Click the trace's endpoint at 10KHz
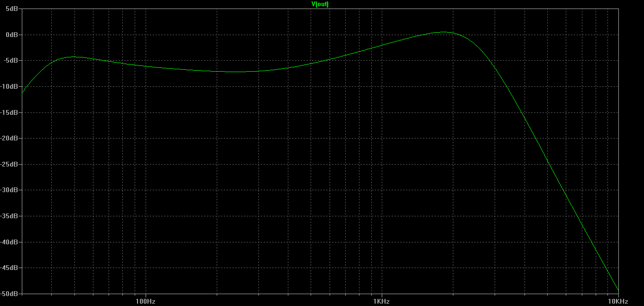The width and height of the screenshot is (644, 306). (x=618, y=290)
